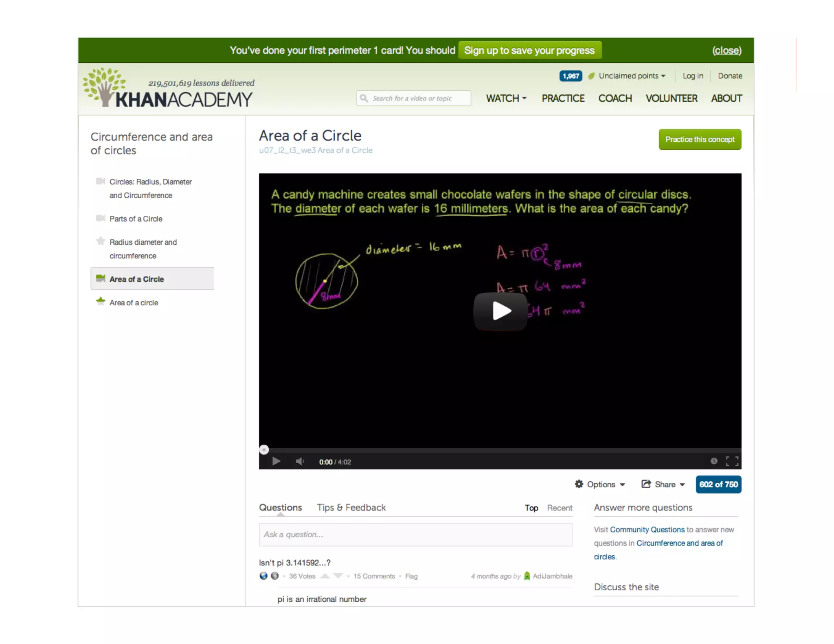This screenshot has height=644, width=834.
Task: Click the Ask a question input field
Action: tap(415, 534)
